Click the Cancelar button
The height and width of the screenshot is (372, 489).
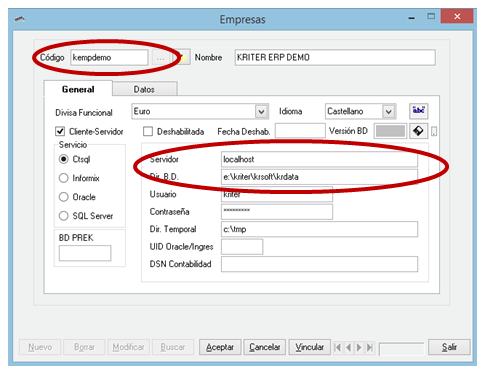[x=265, y=347]
